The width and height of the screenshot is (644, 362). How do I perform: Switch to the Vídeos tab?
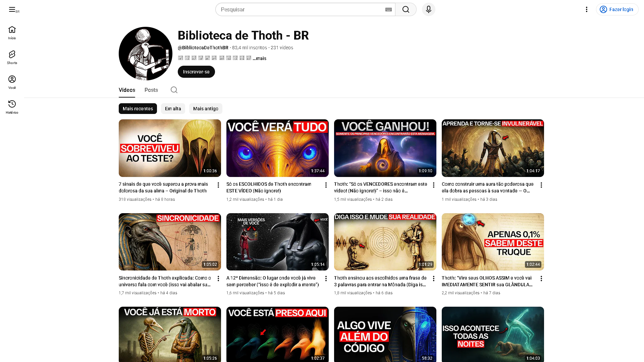point(127,90)
